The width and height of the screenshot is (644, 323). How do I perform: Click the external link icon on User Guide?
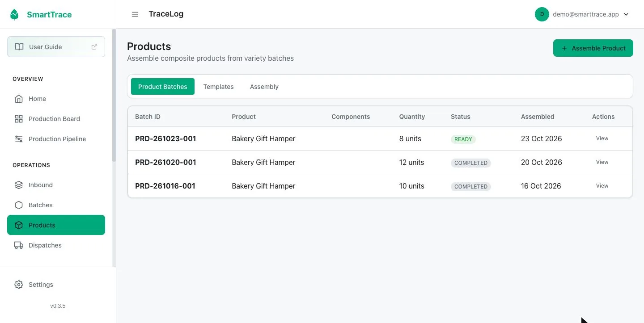(94, 47)
